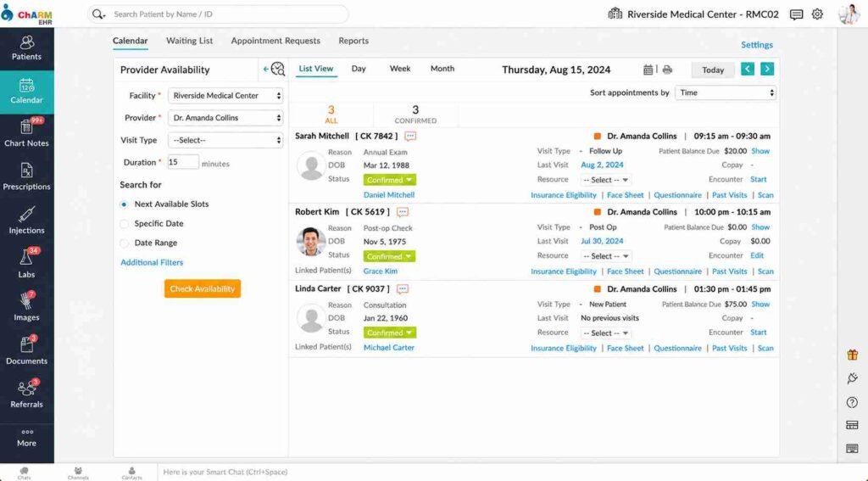Start encounter for Sarah Mitchell
This screenshot has height=481, width=868.
point(759,180)
